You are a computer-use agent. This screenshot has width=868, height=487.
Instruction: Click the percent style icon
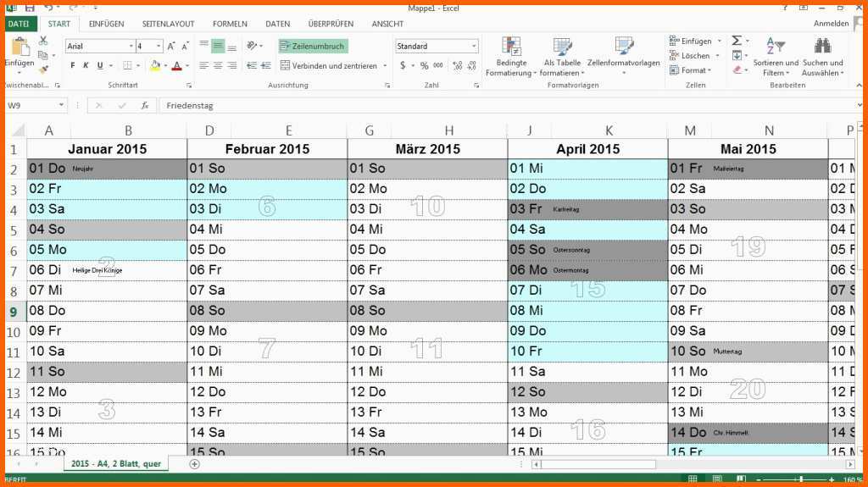point(424,65)
